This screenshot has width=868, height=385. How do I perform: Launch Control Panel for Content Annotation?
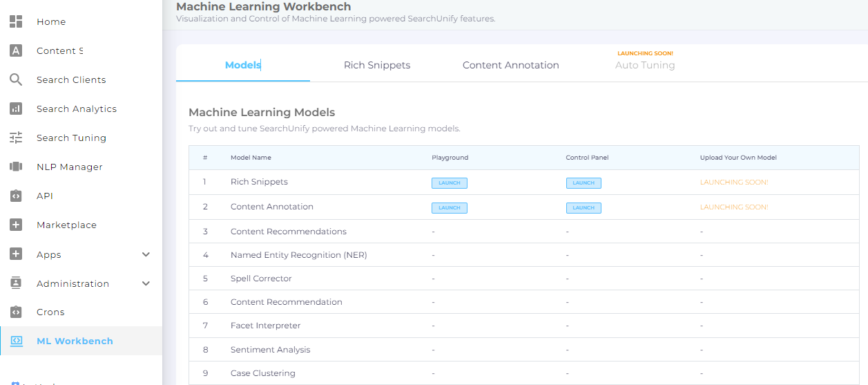584,207
